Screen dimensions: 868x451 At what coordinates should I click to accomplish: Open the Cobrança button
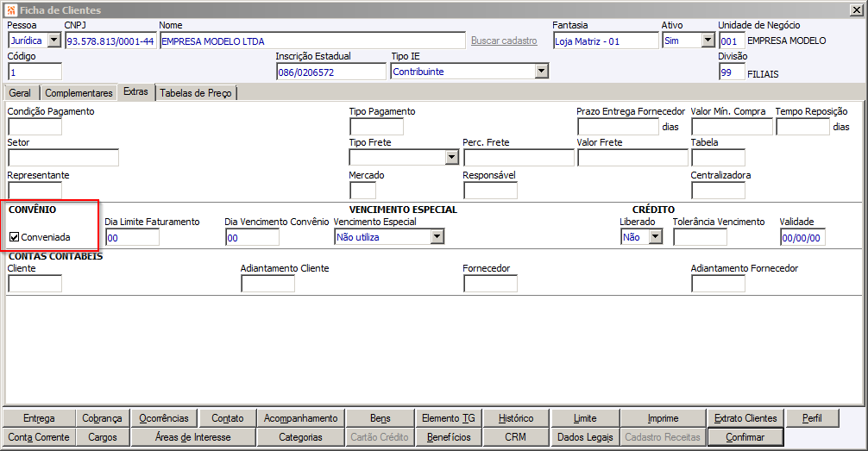click(x=102, y=418)
